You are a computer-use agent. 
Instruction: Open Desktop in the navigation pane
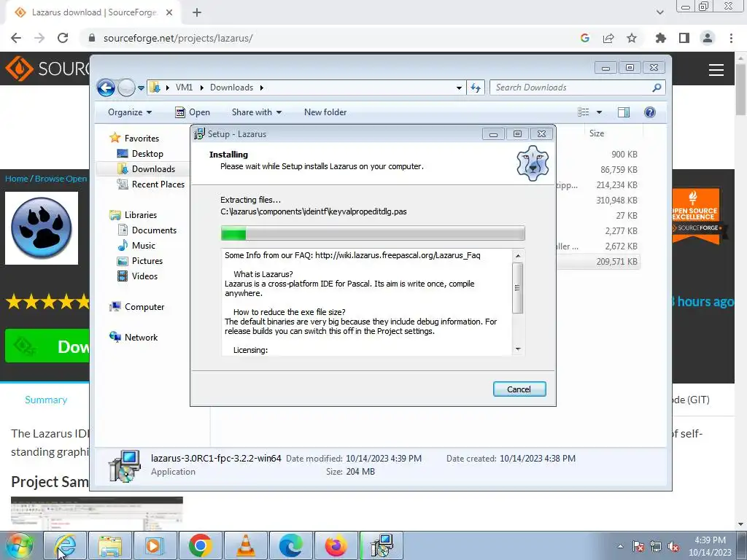click(147, 154)
